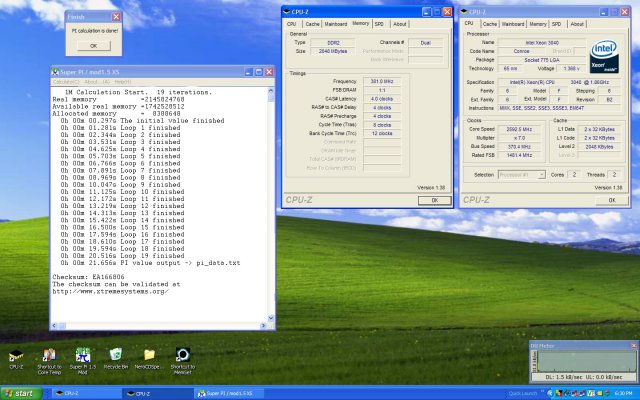Viewport: 640px width, 400px height.
Task: Click the Voltage value in CPU-Z processor window
Action: [x=571, y=69]
